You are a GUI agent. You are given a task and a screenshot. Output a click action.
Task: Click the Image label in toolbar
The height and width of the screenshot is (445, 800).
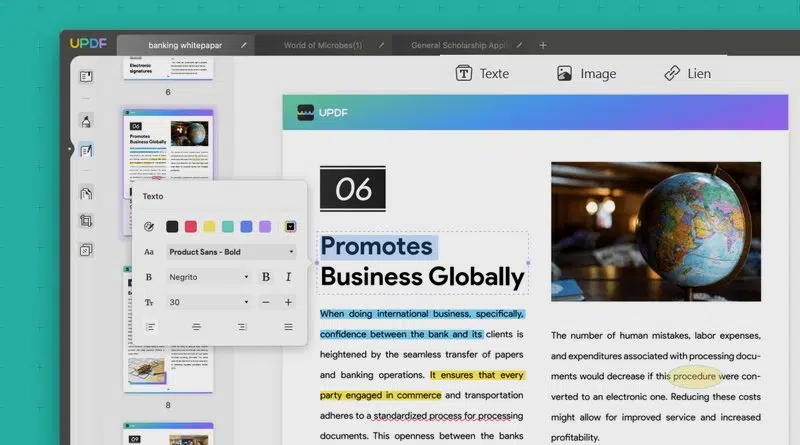pyautogui.click(x=598, y=74)
